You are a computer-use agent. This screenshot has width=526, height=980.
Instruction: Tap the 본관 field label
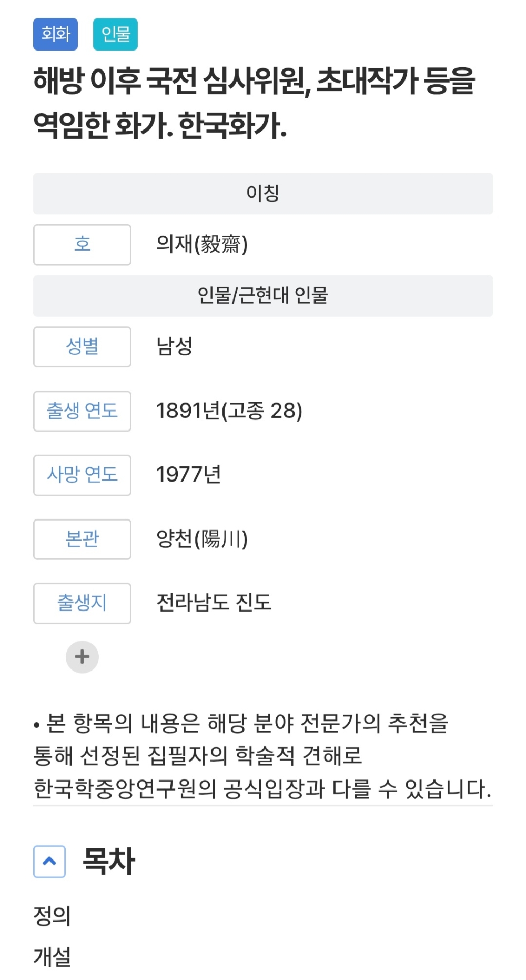point(82,539)
